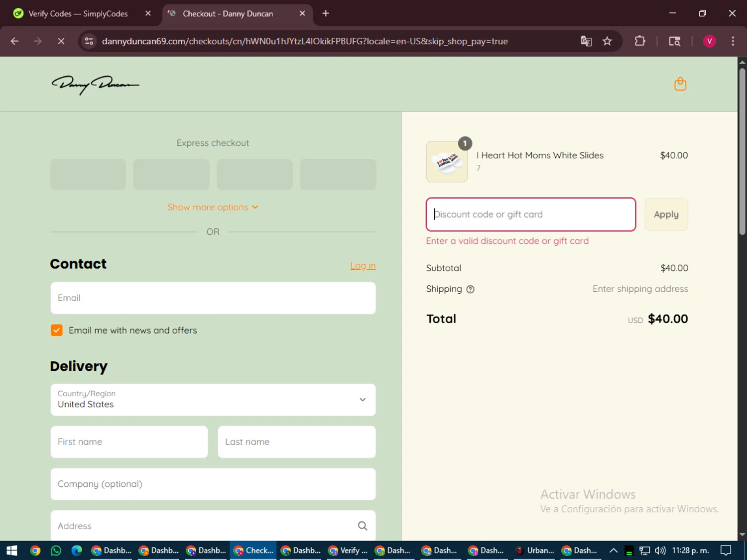Click the Total $40.00 amount
This screenshot has height=560, width=747.
pos(668,319)
